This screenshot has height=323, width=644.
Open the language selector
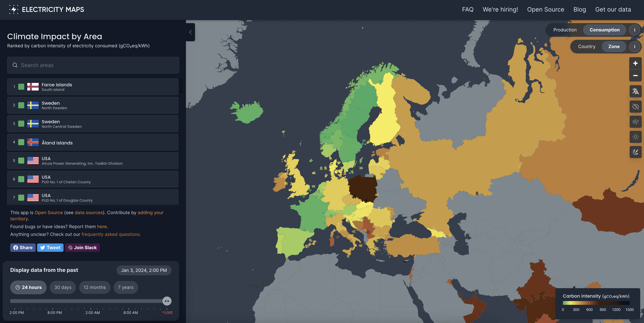click(x=635, y=91)
